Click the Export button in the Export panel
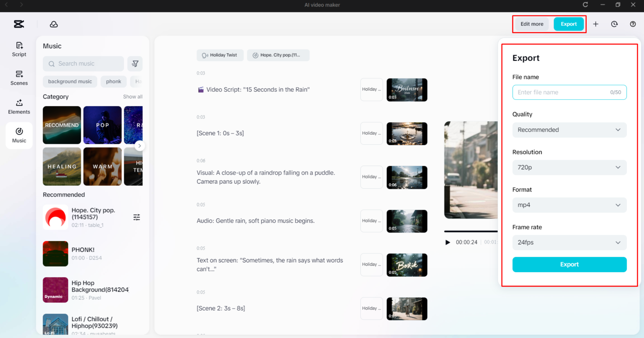 [x=569, y=264]
